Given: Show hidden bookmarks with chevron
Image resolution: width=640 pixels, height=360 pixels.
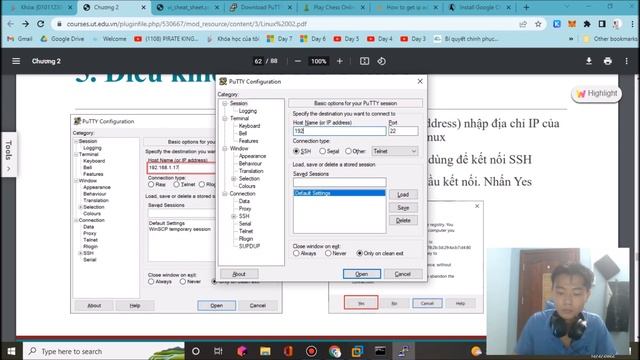Looking at the screenshot, I should [x=571, y=39].
